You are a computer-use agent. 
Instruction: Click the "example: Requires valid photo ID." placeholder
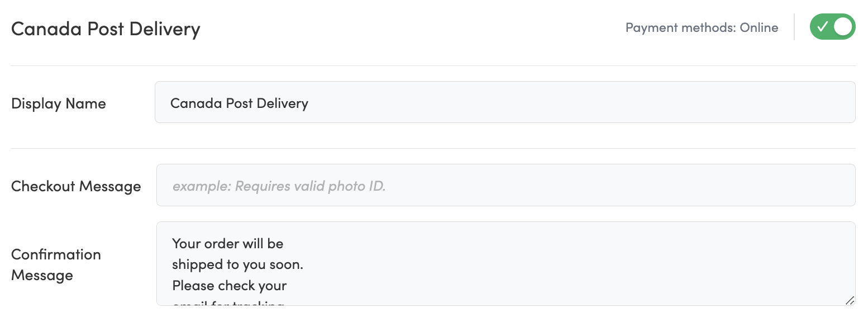click(x=279, y=186)
